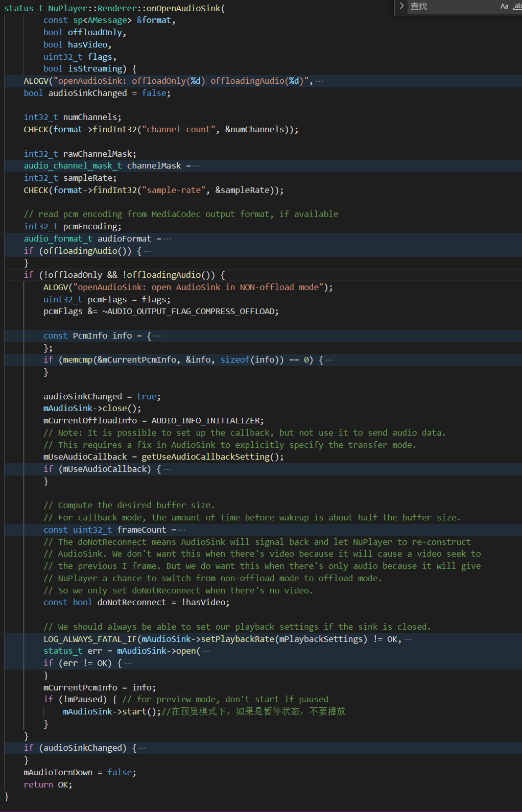
Task: Unfold the ellipsis after ALOGV offloadOnly line
Action: (319, 81)
